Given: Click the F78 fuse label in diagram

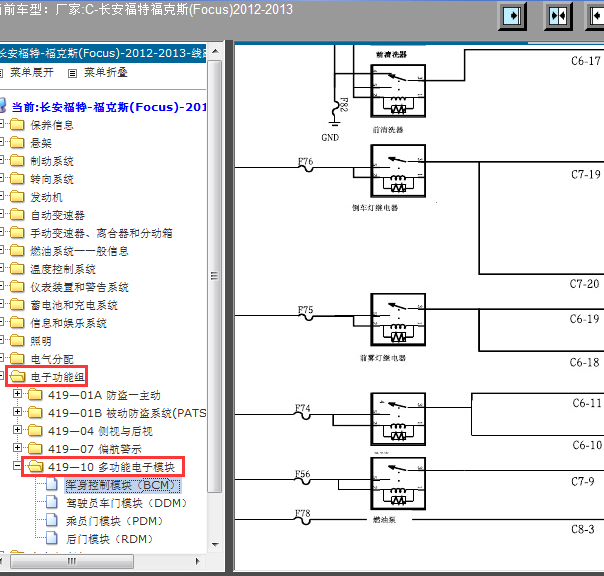Looking at the screenshot, I should (303, 513).
